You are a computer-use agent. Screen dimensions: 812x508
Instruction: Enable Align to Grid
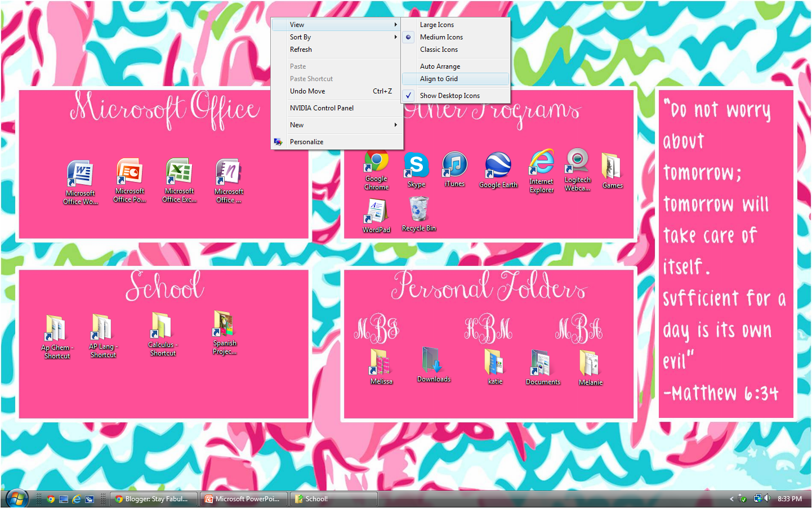pos(439,78)
